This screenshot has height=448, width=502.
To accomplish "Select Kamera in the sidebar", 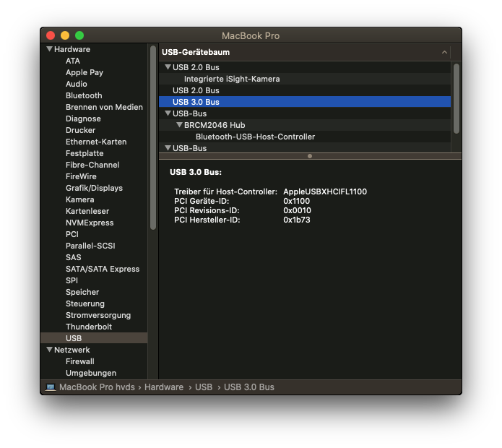I will tap(79, 199).
